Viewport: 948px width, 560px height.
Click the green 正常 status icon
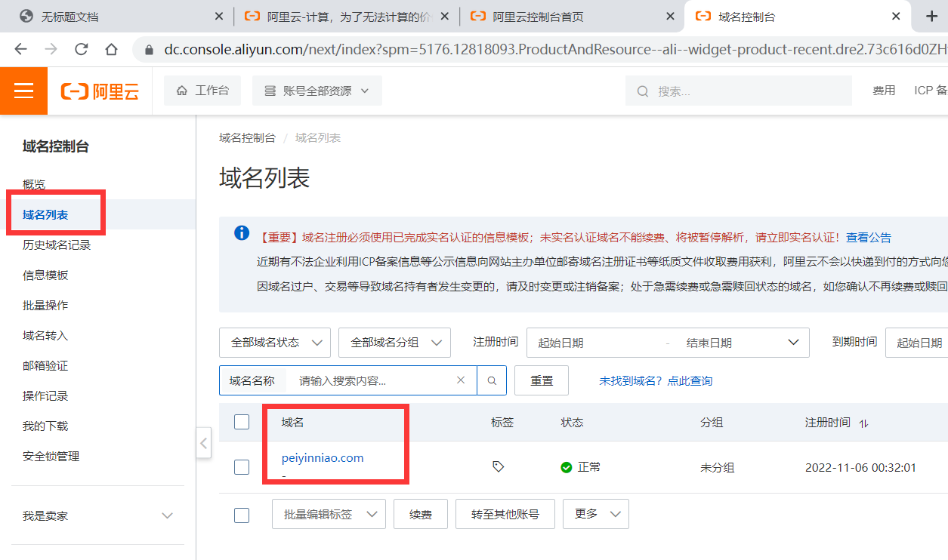566,466
